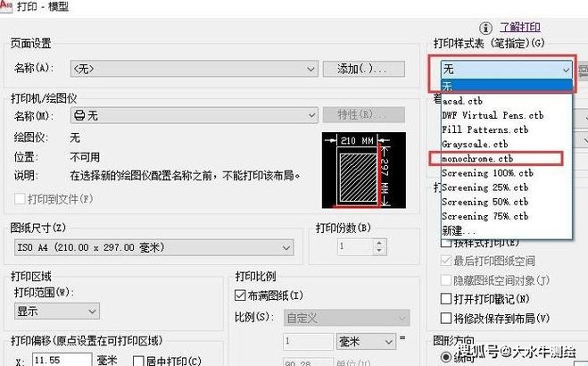The image size is (588, 366).
Task: Click the info icon beside 了解打印
Action: pos(486,28)
